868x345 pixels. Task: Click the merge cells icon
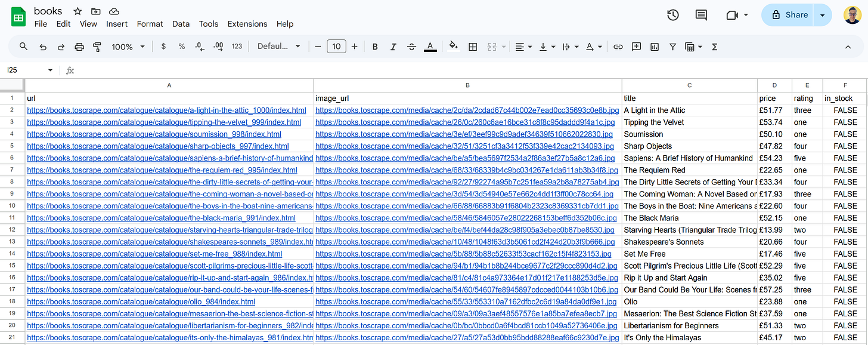[x=492, y=47]
